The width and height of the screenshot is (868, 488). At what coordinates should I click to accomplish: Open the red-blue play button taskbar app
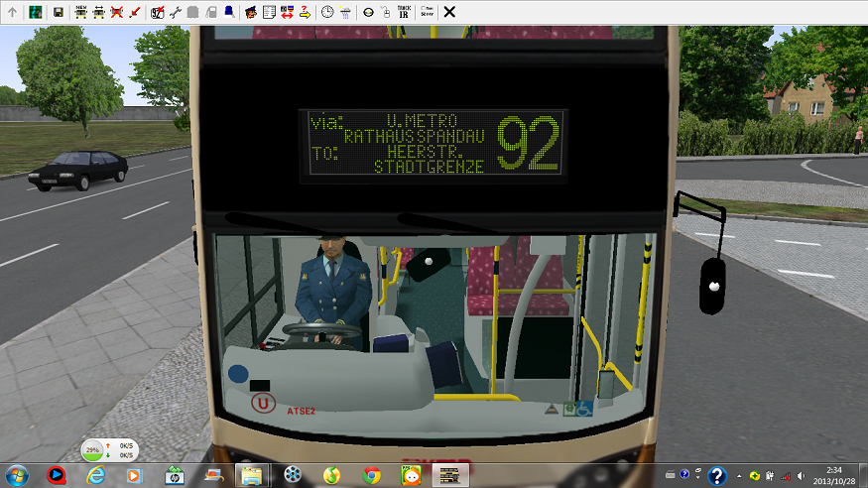pyautogui.click(x=56, y=475)
